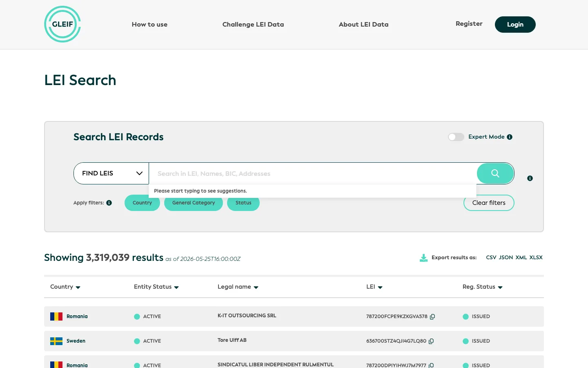Open the Tore Ulff AB record
The image size is (588, 368).
[232, 340]
